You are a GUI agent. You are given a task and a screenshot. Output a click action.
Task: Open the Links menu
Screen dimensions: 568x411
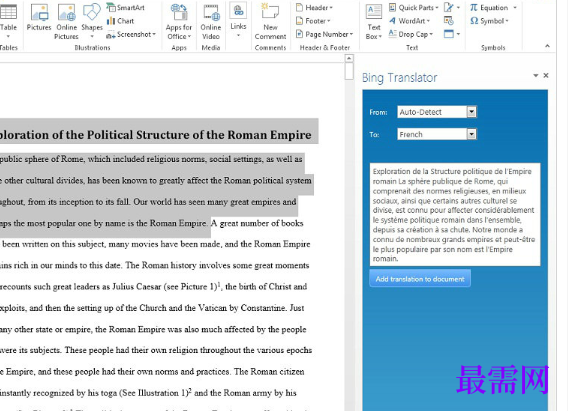tap(238, 21)
